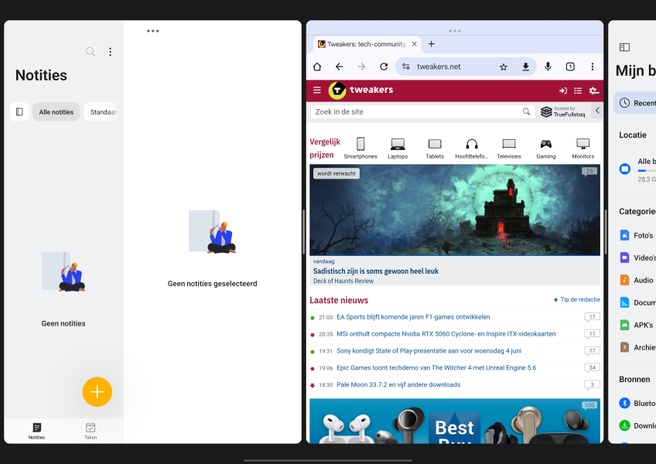
Task: Open the Notities three-dot overflow menu
Action: pyautogui.click(x=110, y=51)
